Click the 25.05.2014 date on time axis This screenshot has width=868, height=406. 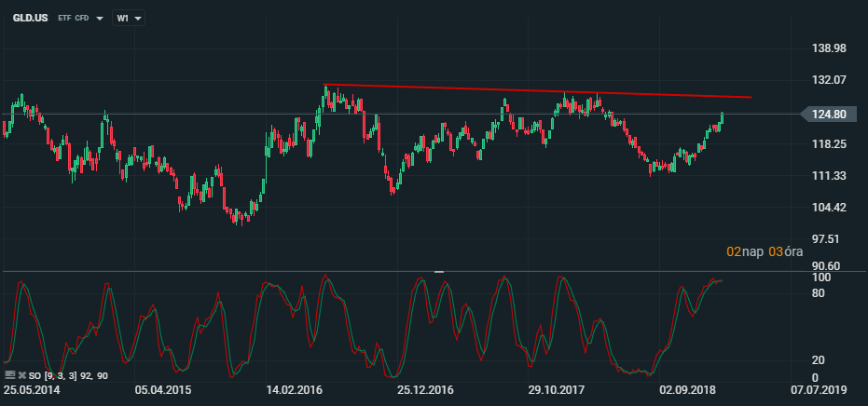(x=31, y=391)
